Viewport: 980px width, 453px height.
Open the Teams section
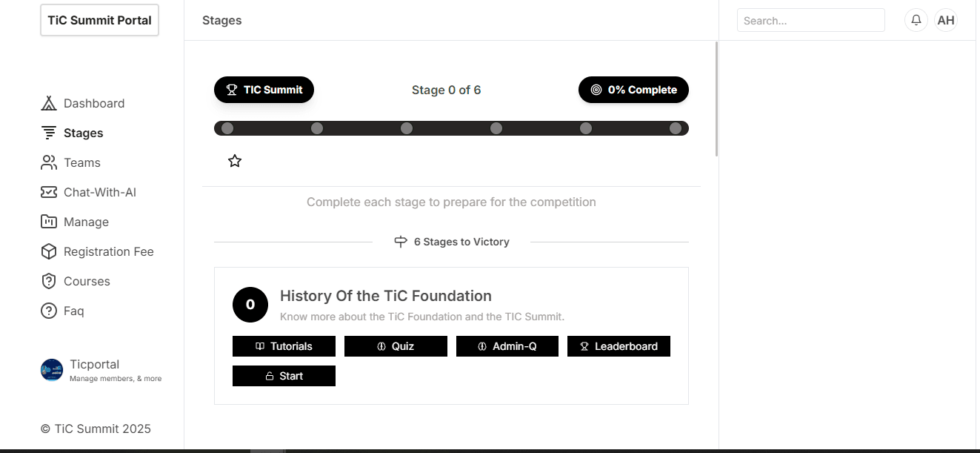coord(81,162)
